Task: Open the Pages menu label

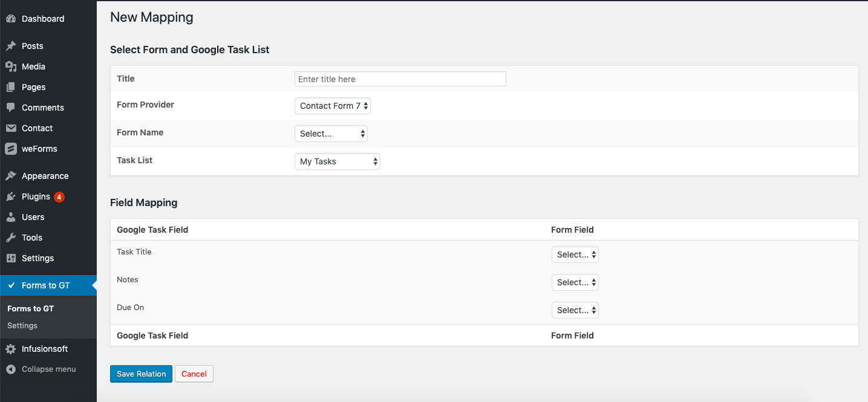Action: click(34, 87)
